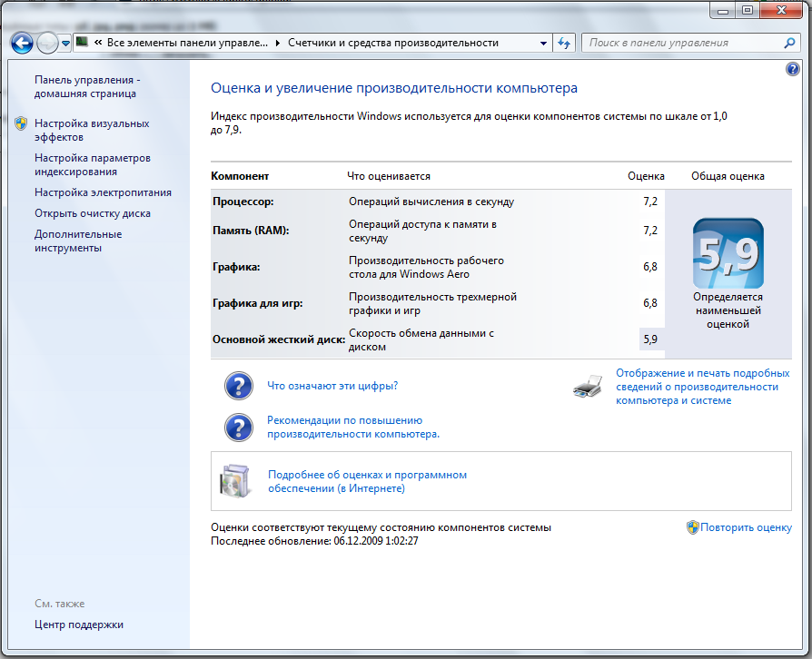Image resolution: width=812 pixels, height=659 pixels.
Task: Click the «Что оценивается» column header
Action: 389,176
